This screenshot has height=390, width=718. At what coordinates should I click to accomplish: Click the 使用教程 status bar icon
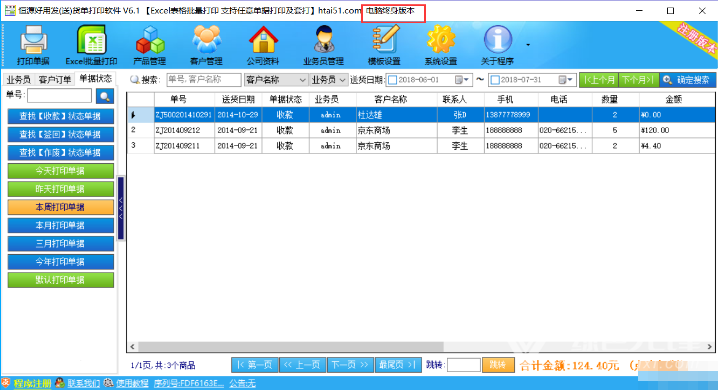pos(108,383)
